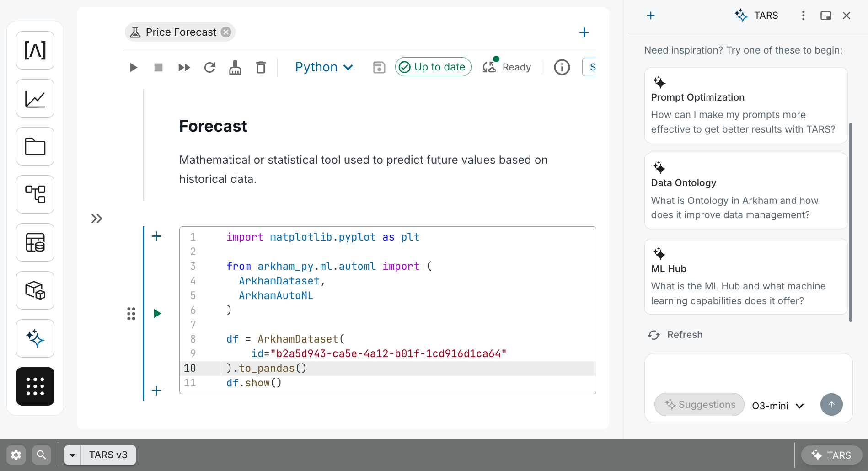Toggle the Suggestions button
The image size is (868, 471).
click(x=699, y=405)
